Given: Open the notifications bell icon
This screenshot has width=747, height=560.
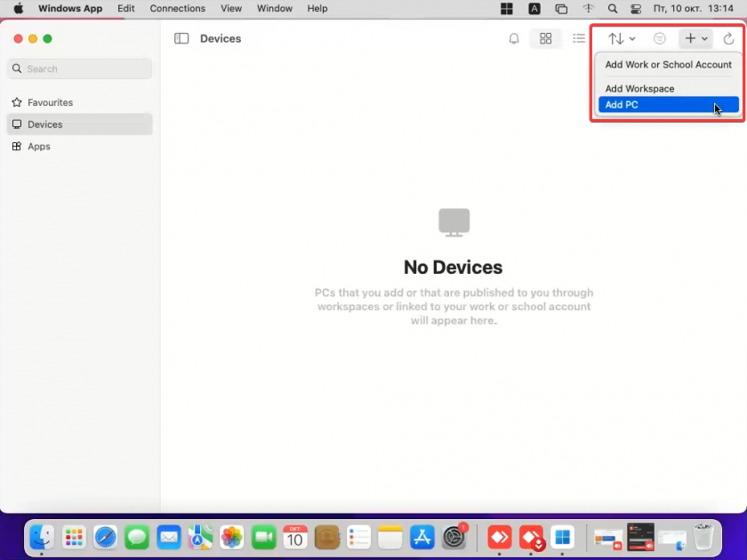Looking at the screenshot, I should pyautogui.click(x=514, y=39).
